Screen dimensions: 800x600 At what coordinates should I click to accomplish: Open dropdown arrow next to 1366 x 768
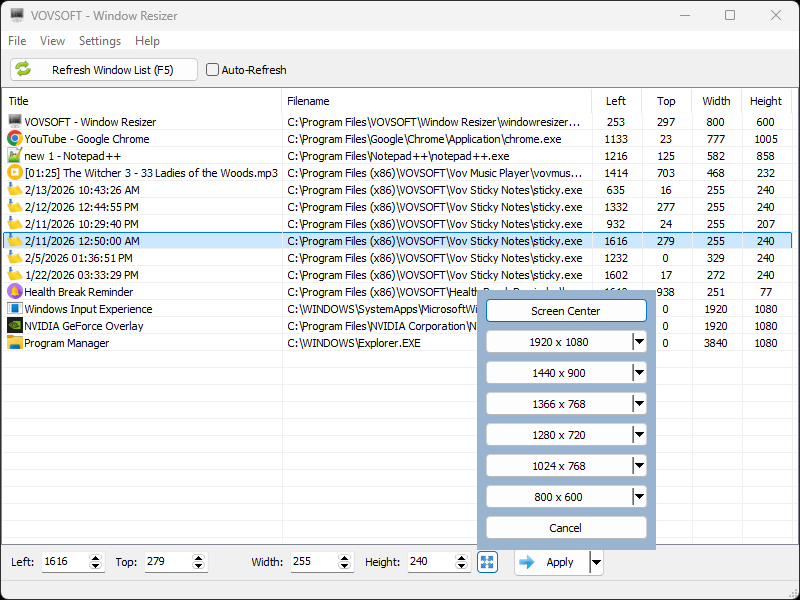click(x=638, y=404)
